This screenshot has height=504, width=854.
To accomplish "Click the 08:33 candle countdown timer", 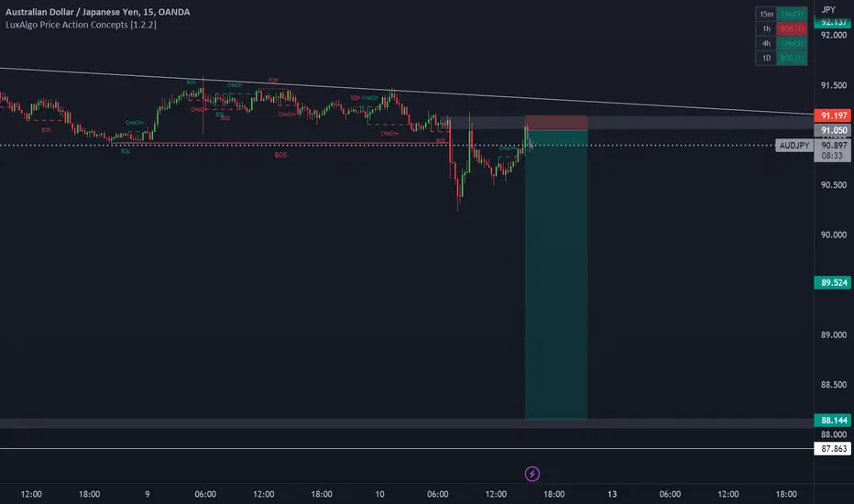I will pos(832,156).
